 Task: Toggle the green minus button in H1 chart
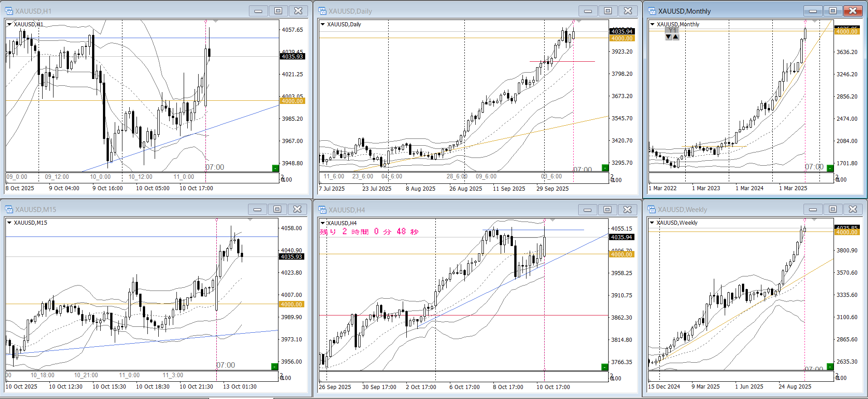click(275, 168)
